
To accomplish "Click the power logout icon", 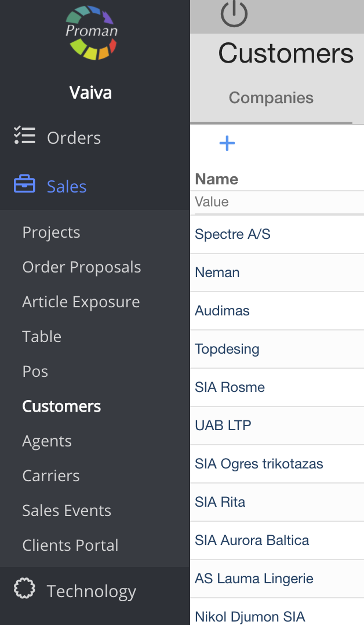I will tap(234, 14).
